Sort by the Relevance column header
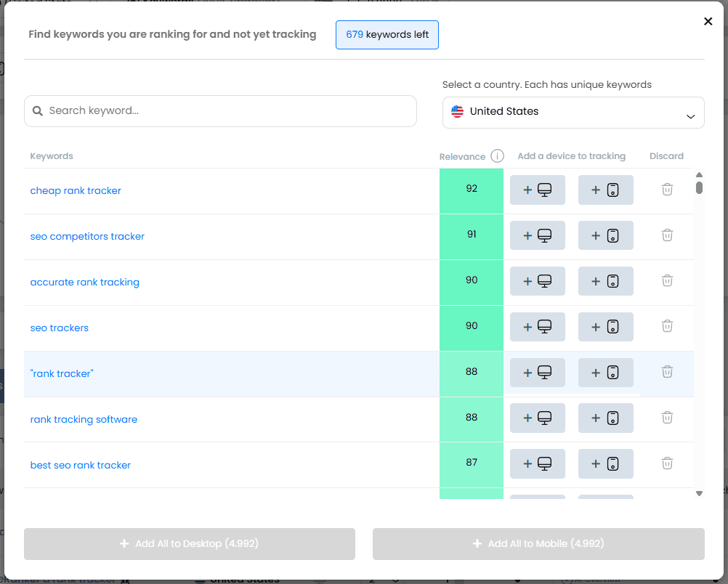 pos(462,157)
